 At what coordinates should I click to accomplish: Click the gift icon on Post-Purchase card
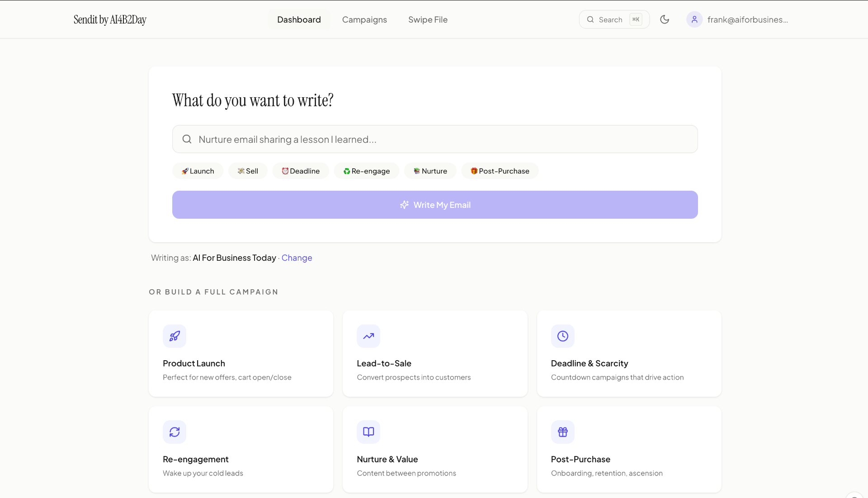(x=563, y=432)
